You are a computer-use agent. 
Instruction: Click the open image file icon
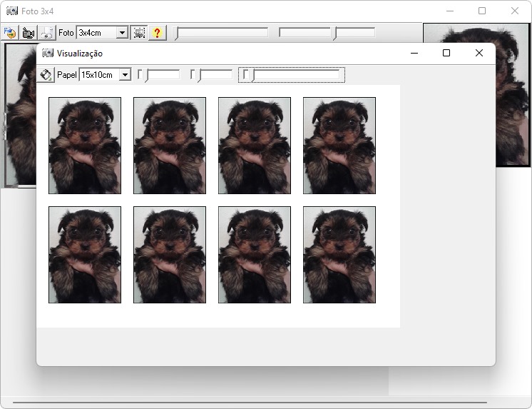coord(10,33)
